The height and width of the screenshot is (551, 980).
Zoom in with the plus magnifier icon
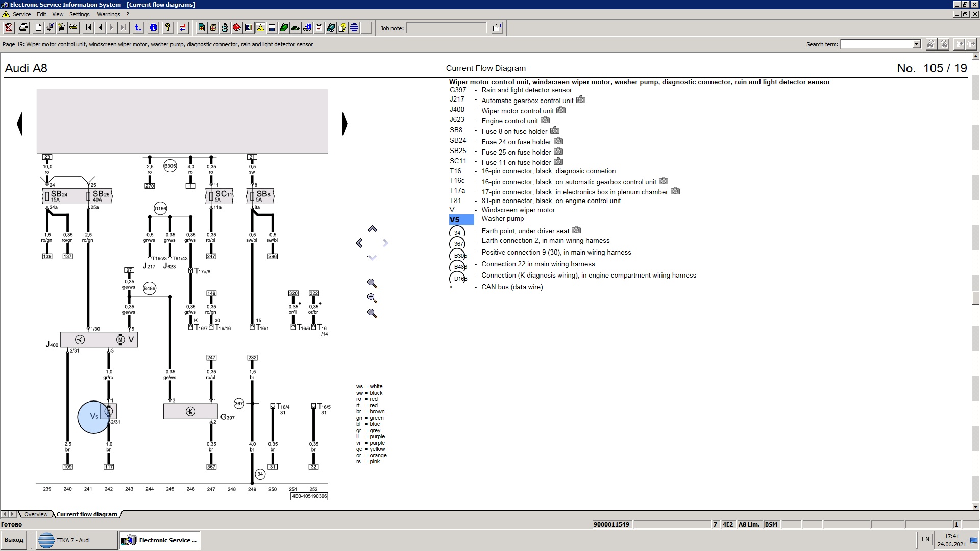coord(372,298)
